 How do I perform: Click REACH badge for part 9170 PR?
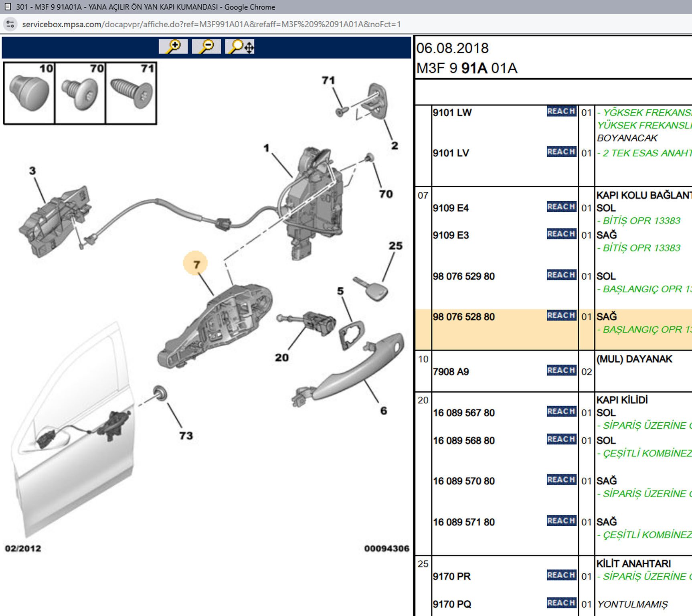561,575
